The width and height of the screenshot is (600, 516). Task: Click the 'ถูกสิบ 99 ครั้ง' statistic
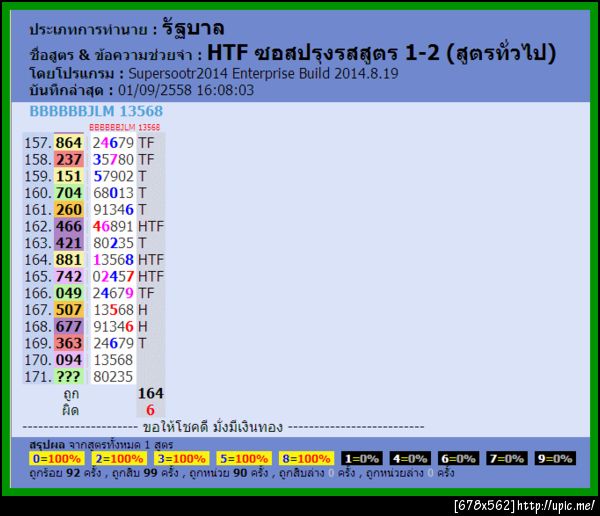tap(145, 473)
